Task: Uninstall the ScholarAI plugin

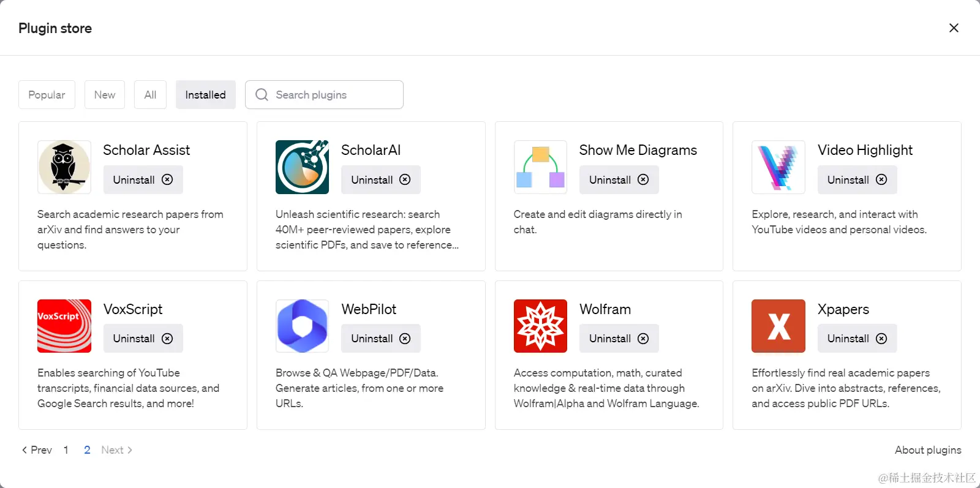Action: [381, 179]
